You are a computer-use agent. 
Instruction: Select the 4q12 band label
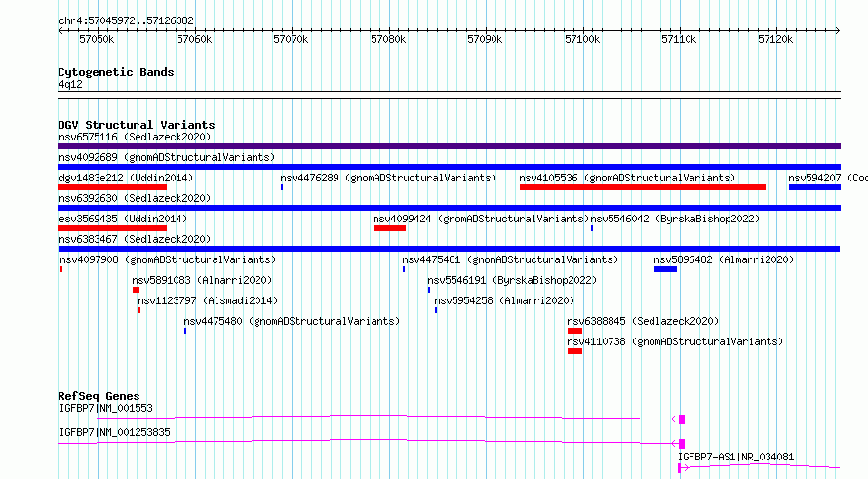point(70,84)
